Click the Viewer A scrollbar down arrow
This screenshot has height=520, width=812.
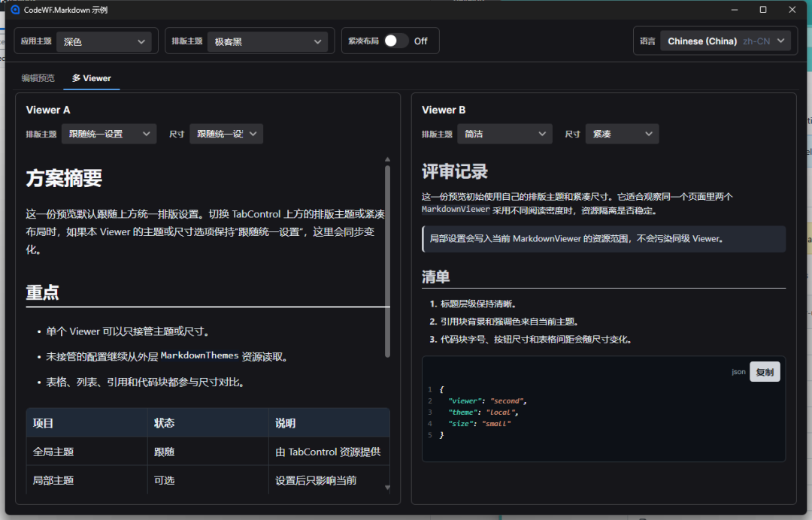pos(387,488)
